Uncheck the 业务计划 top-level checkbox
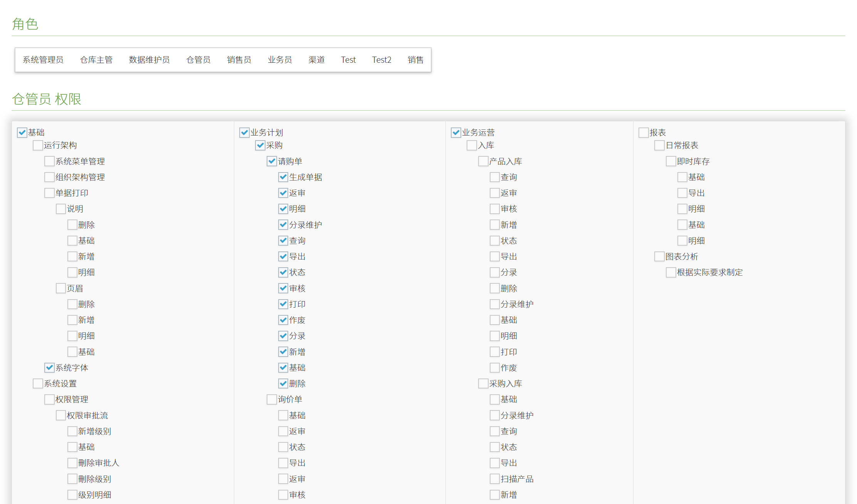The width and height of the screenshot is (857, 504). pos(245,132)
